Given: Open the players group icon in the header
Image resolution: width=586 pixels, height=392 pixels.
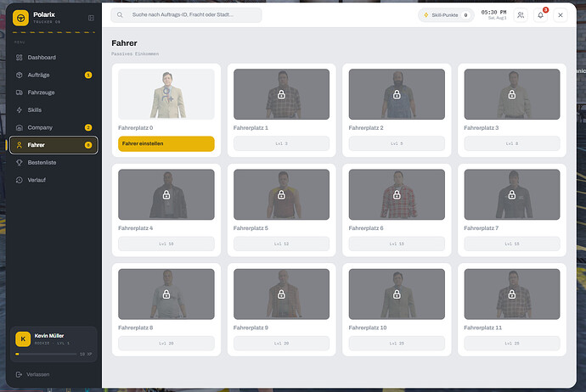Looking at the screenshot, I should 521,15.
